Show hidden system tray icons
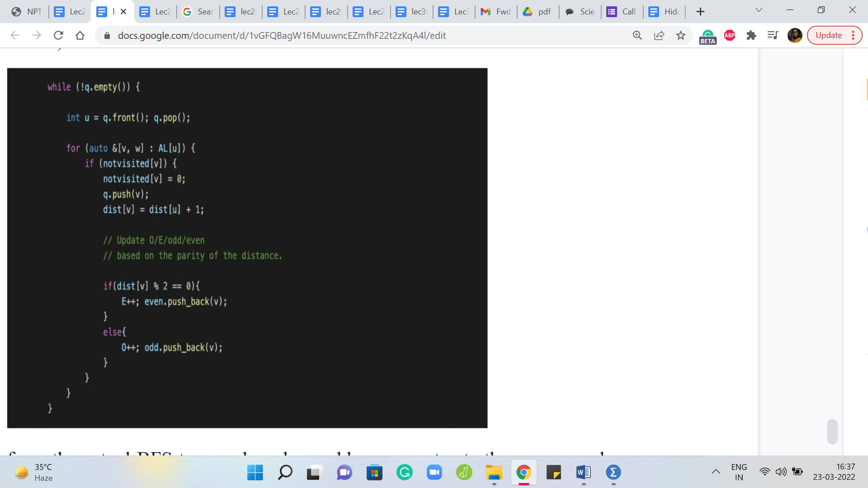The image size is (868, 488). click(716, 472)
